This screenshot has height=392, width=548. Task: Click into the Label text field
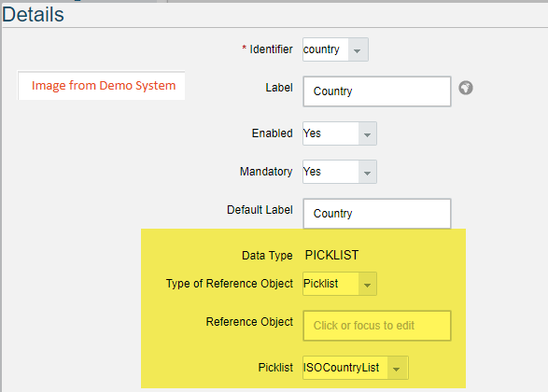click(x=377, y=91)
